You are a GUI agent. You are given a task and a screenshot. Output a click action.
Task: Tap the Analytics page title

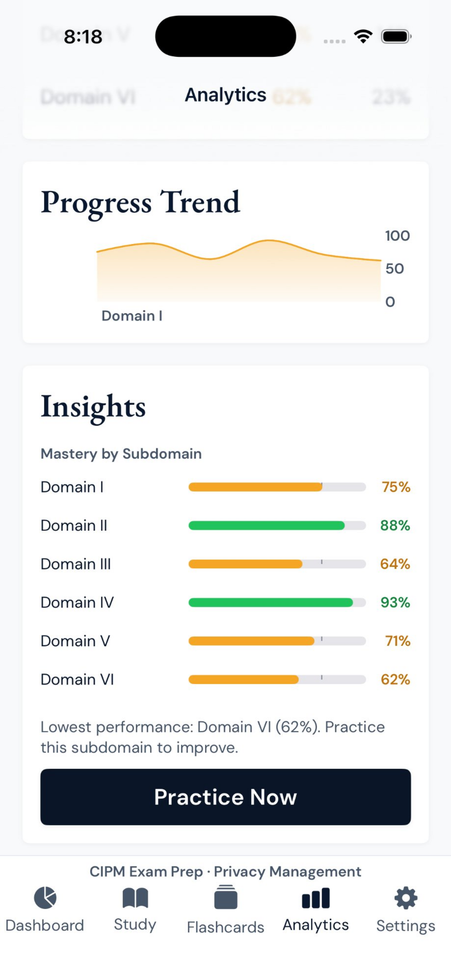(x=225, y=95)
